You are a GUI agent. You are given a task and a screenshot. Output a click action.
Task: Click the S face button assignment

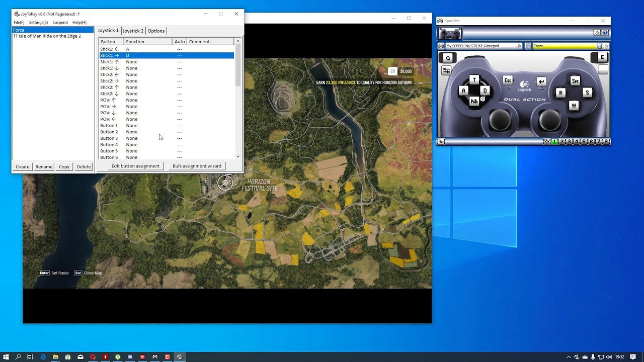tap(587, 93)
